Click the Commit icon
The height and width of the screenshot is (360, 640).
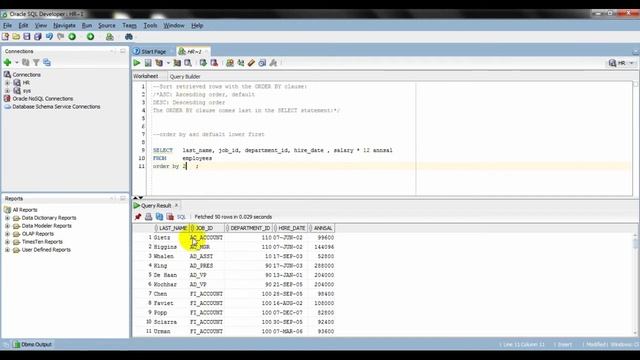(x=203, y=63)
